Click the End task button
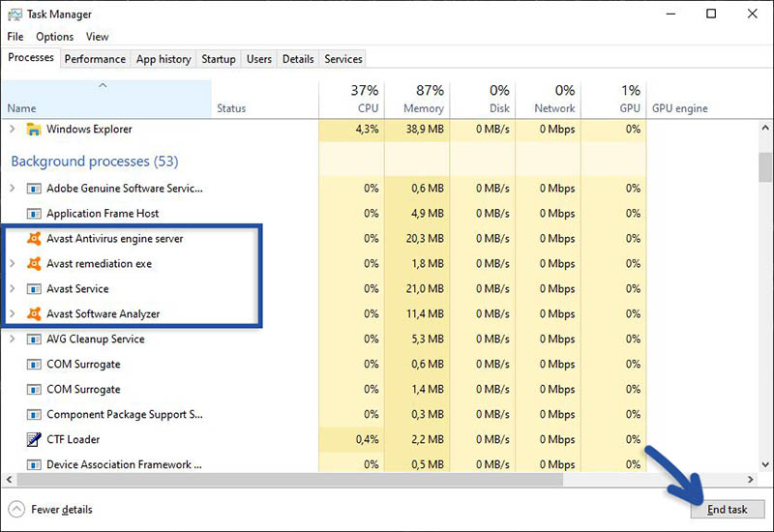 click(728, 510)
